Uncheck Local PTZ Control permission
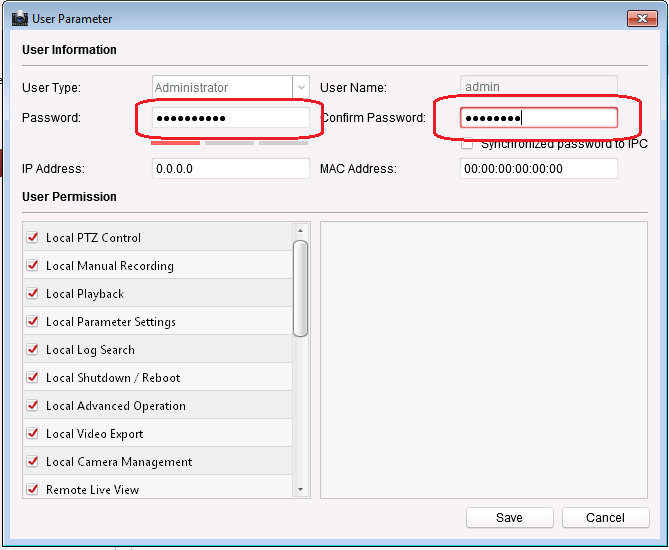This screenshot has width=669, height=550. [x=33, y=238]
